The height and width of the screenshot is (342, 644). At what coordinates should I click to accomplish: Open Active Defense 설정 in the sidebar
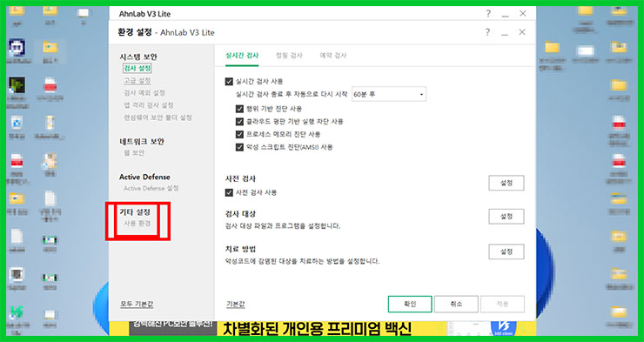coord(151,188)
